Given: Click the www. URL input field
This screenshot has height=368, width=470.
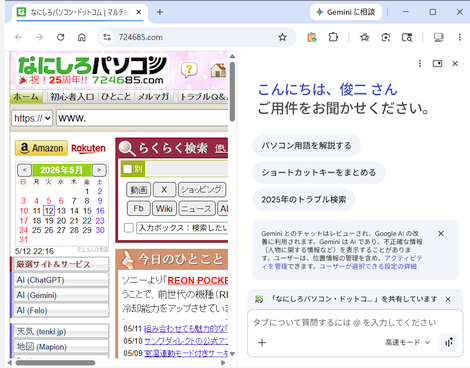Looking at the screenshot, I should (142, 118).
